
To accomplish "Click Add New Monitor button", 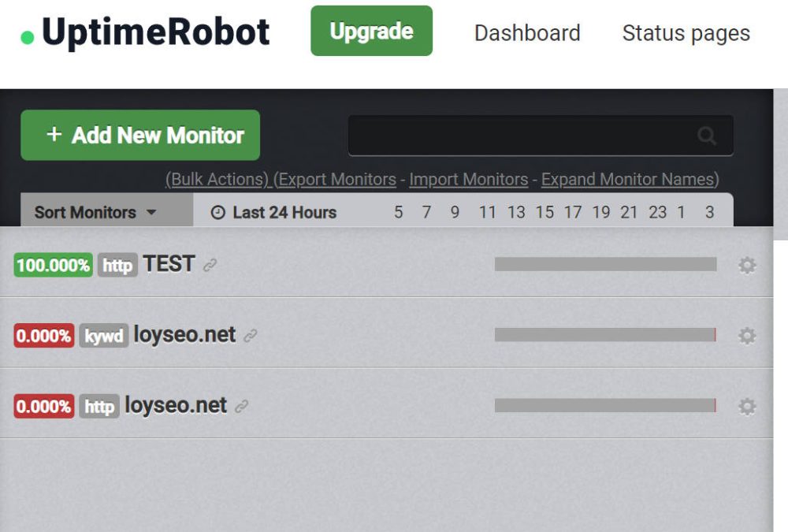I will 140,136.
